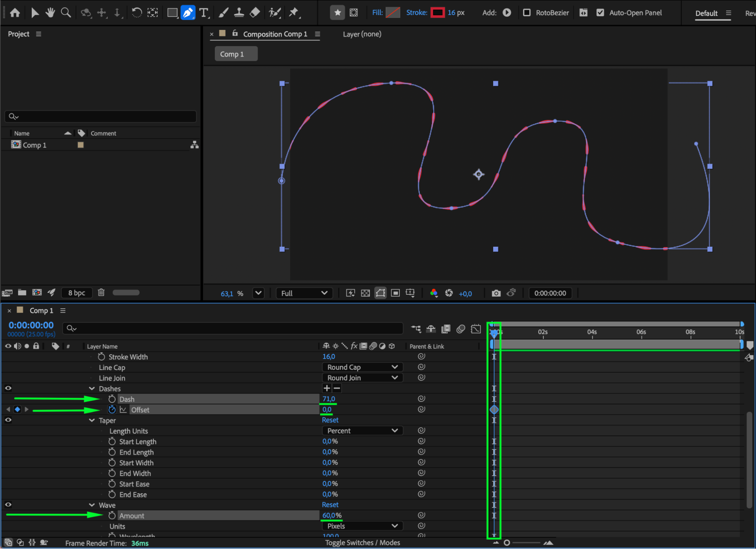Open the Line Cap dropdown
Viewport: 756px width, 549px height.
pyautogui.click(x=362, y=367)
